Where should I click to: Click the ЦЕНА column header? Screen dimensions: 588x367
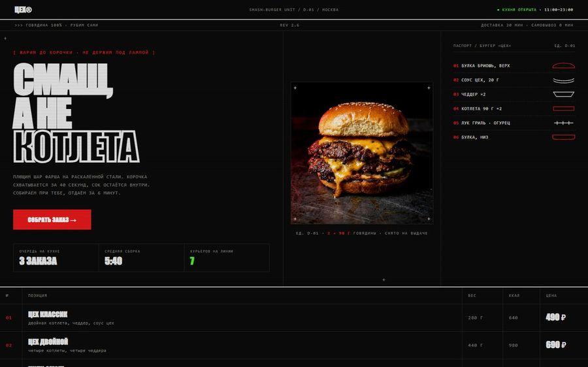pyautogui.click(x=551, y=296)
